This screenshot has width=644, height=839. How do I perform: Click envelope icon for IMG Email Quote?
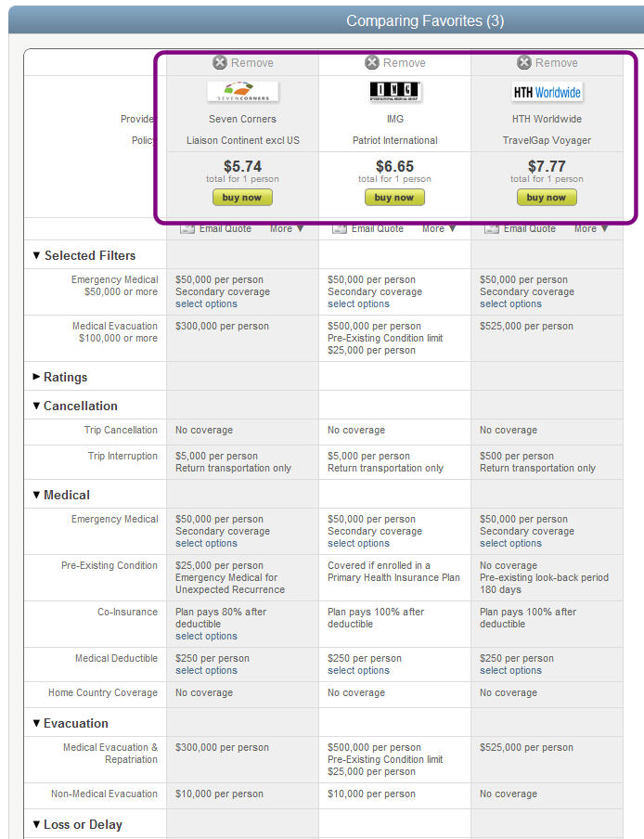pos(339,229)
